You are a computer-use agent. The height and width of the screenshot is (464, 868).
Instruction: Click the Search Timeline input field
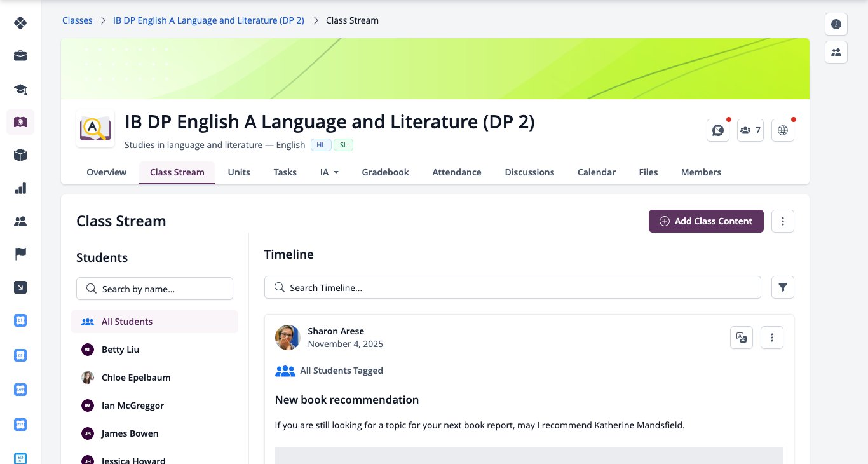(512, 287)
